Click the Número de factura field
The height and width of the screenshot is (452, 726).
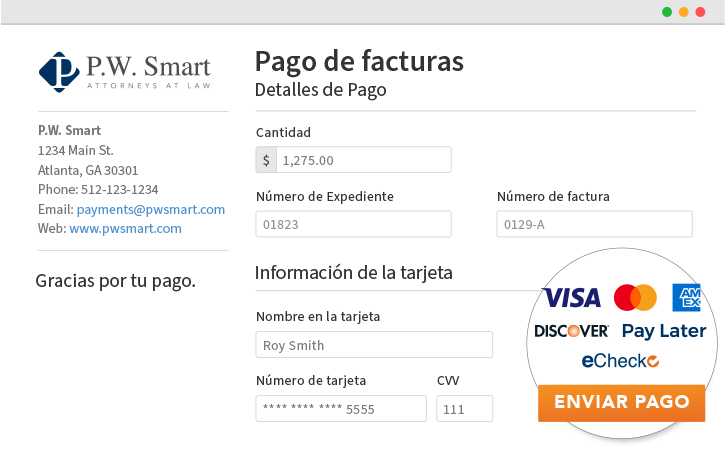click(594, 224)
